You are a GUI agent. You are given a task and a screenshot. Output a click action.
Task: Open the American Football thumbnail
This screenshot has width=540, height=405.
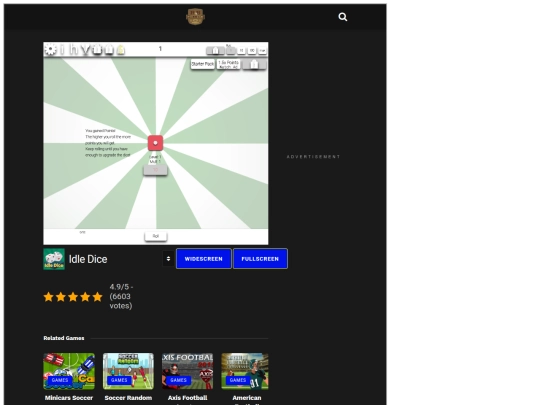pos(245,371)
